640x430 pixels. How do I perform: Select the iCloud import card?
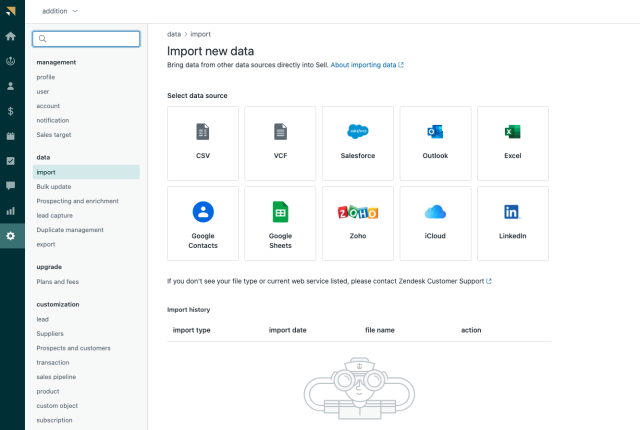(435, 224)
